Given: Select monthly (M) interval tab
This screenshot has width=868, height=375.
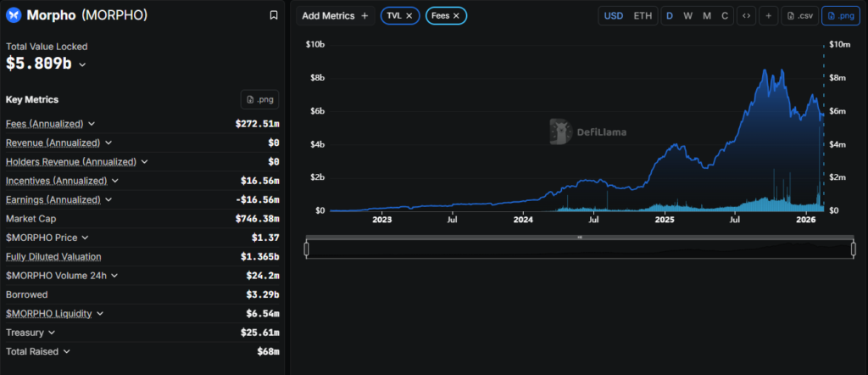Looking at the screenshot, I should tap(706, 15).
